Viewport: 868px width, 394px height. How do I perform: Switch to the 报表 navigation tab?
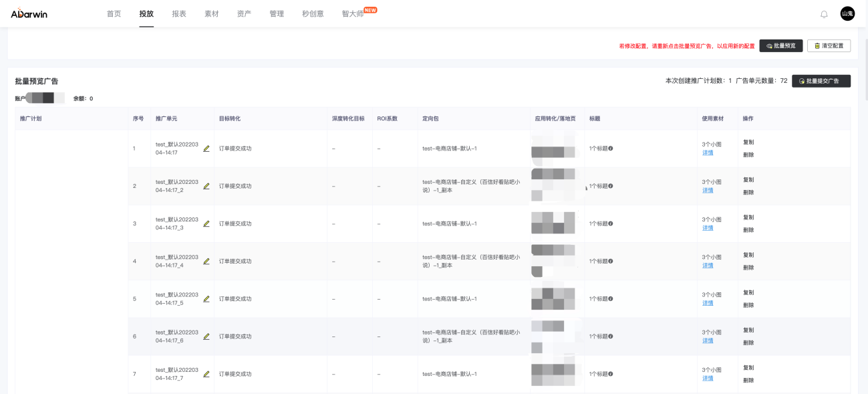click(178, 13)
